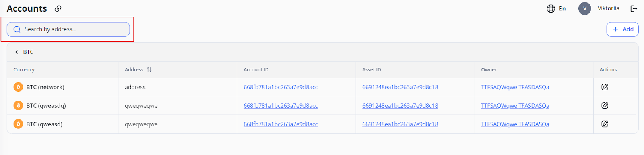
Task: Click the Currency column header
Action: 24,70
